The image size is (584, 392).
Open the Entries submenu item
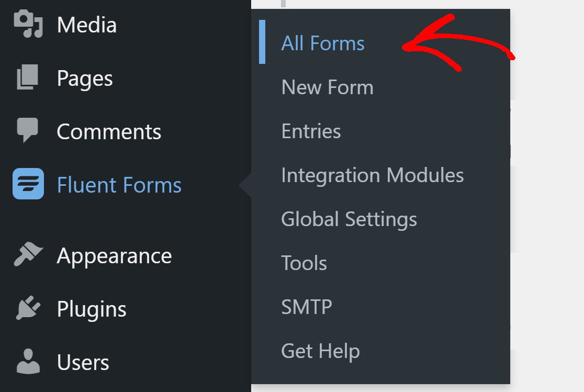[x=311, y=131]
